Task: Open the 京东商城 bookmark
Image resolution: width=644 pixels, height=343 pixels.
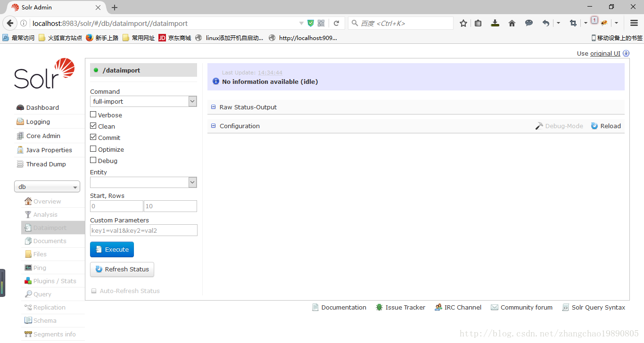Action: [x=175, y=38]
